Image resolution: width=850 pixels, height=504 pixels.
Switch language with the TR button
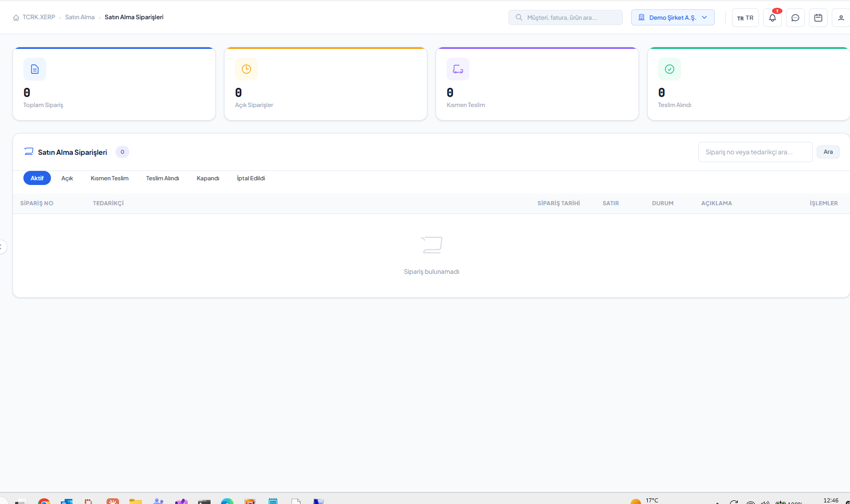(x=746, y=18)
